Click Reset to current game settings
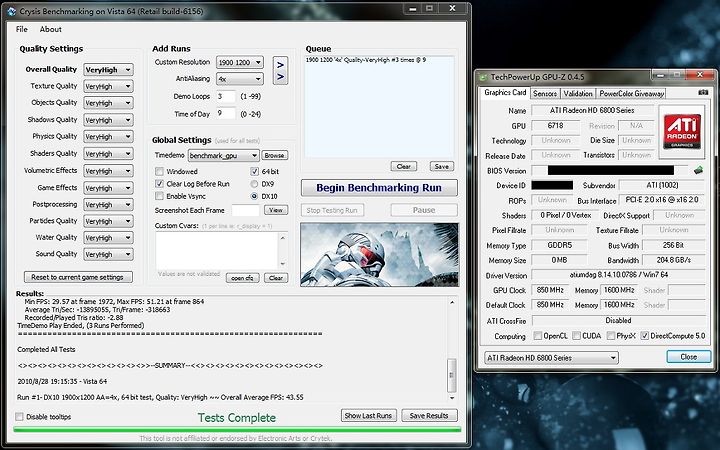This screenshot has width=720, height=450. 78,277
